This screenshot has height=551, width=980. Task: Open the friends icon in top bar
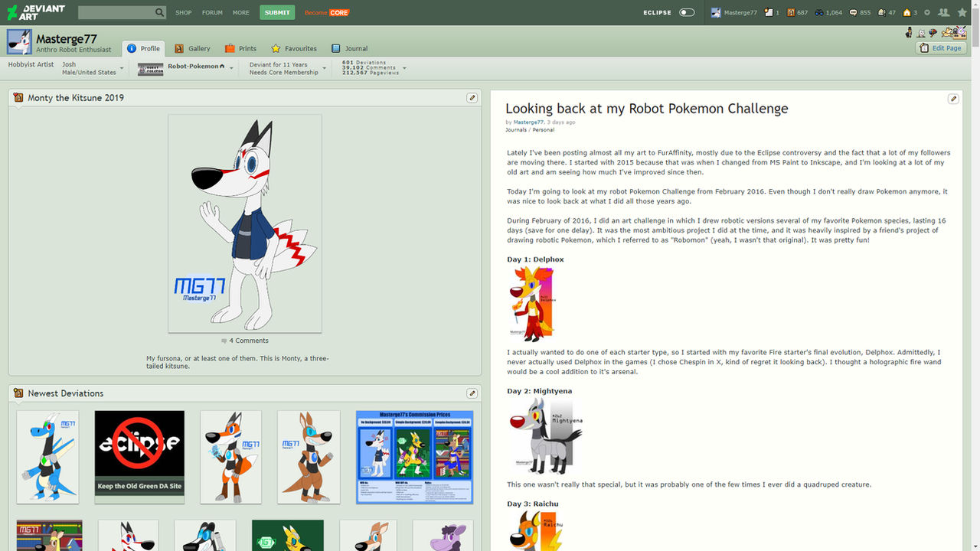click(943, 12)
